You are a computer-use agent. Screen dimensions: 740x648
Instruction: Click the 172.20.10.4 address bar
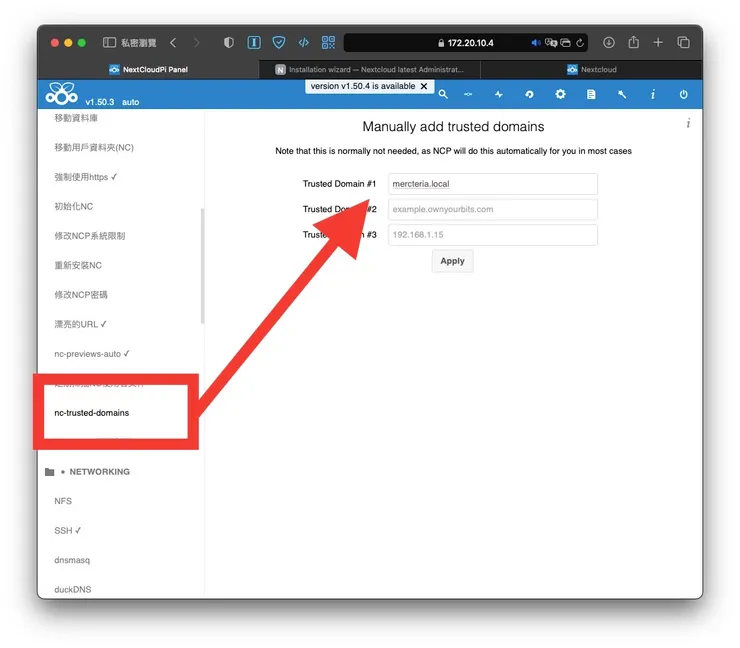tap(465, 43)
